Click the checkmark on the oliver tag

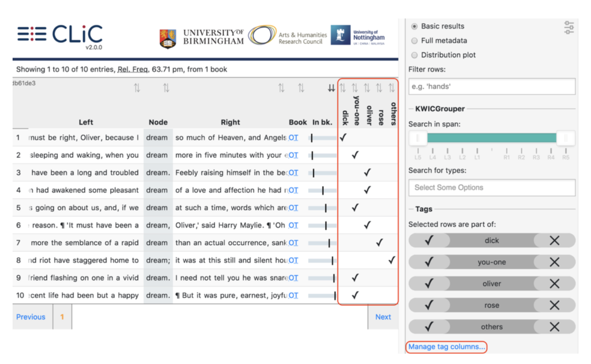click(429, 284)
